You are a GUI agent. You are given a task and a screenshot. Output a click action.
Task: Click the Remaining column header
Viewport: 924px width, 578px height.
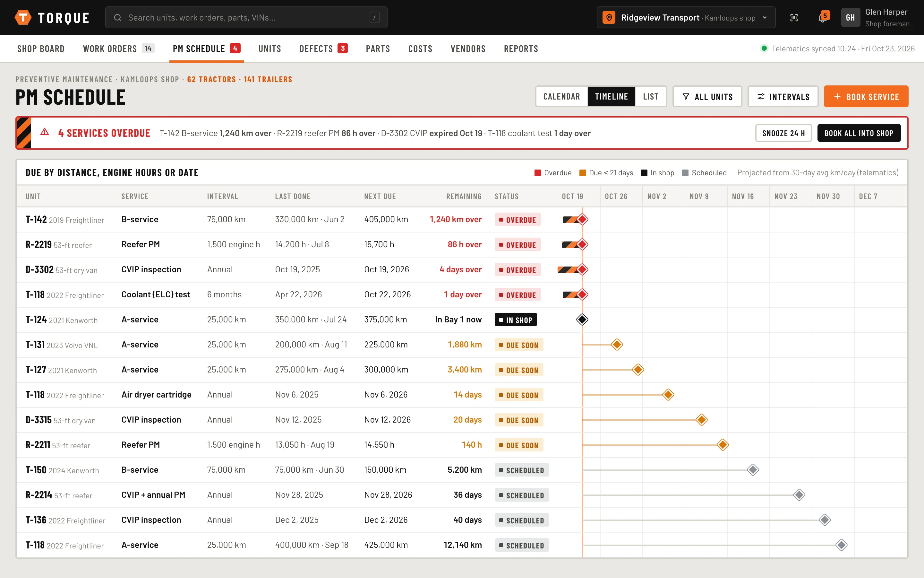464,197
